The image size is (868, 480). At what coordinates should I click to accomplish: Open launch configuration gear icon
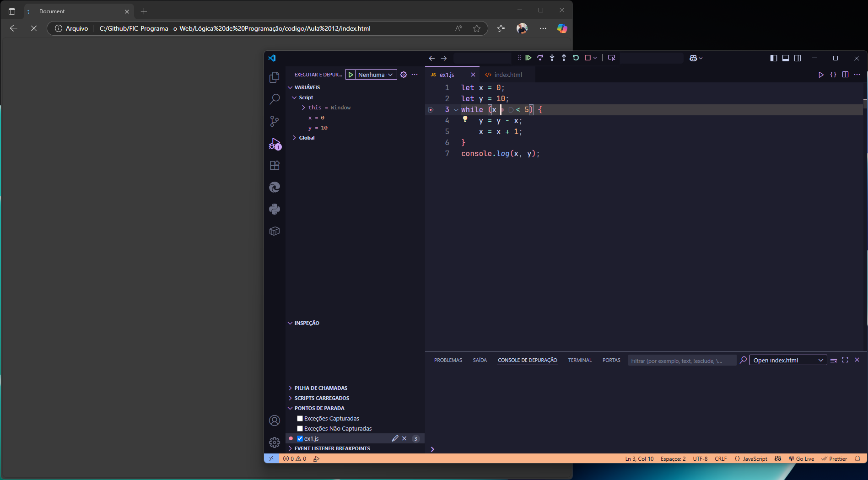(x=404, y=75)
